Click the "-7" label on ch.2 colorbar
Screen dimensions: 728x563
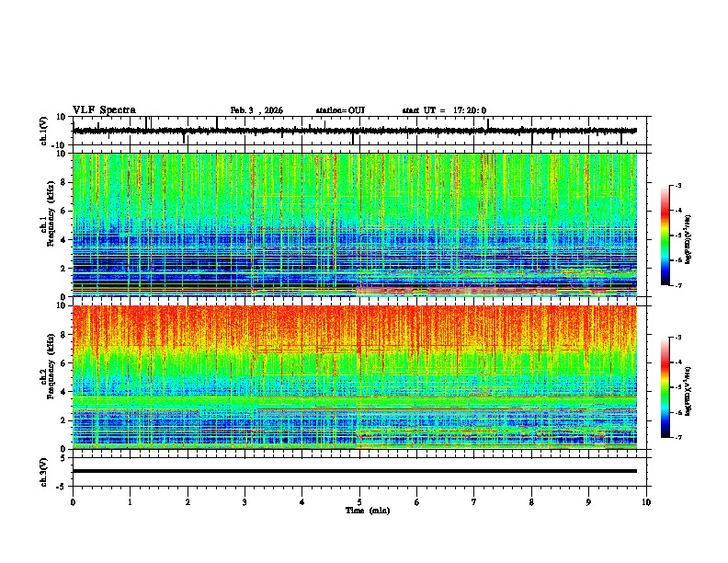pos(678,437)
